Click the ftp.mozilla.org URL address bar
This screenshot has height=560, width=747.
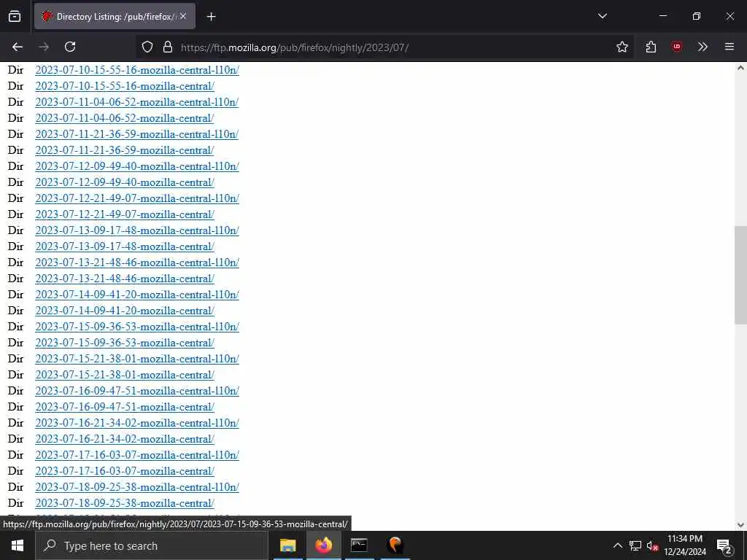pos(385,47)
